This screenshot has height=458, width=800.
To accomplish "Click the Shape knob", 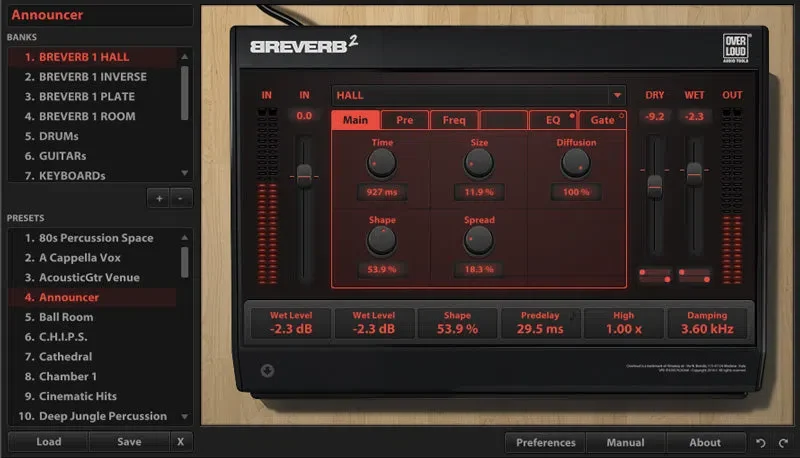I will (x=382, y=241).
